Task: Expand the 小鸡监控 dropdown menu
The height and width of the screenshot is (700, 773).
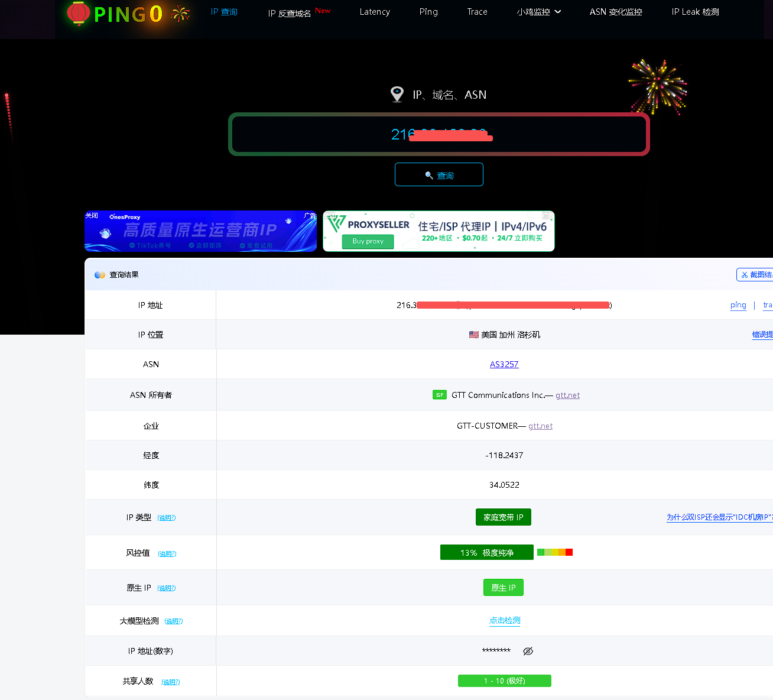Action: pyautogui.click(x=538, y=12)
